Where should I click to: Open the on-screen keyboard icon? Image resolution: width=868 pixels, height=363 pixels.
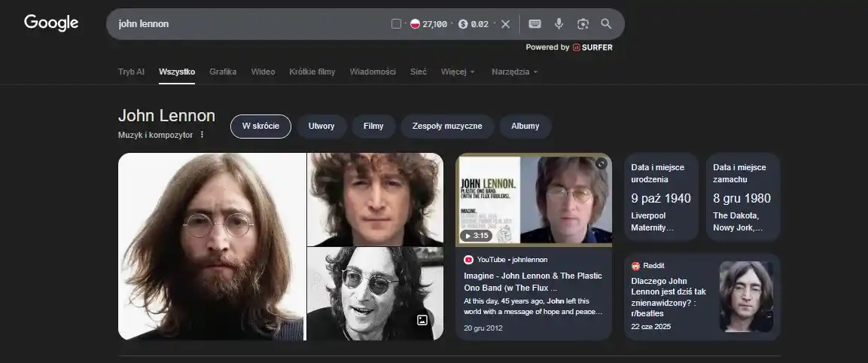(x=535, y=24)
